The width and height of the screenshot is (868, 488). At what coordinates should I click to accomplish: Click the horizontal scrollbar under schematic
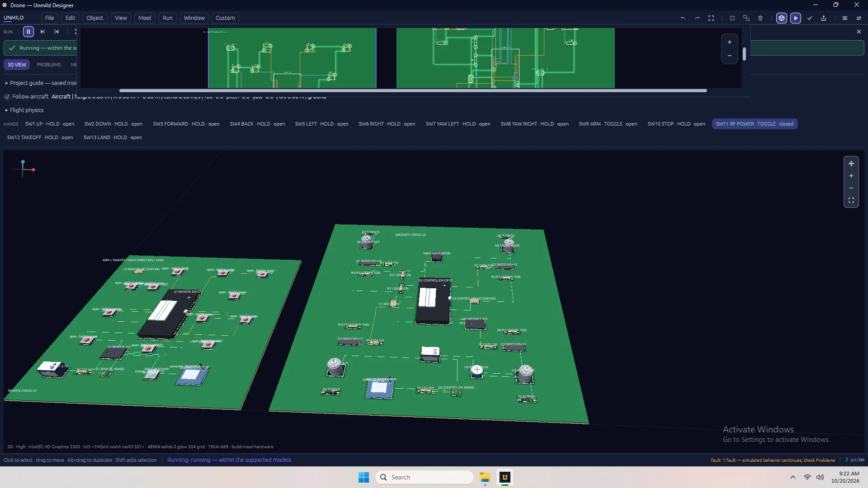(413, 91)
